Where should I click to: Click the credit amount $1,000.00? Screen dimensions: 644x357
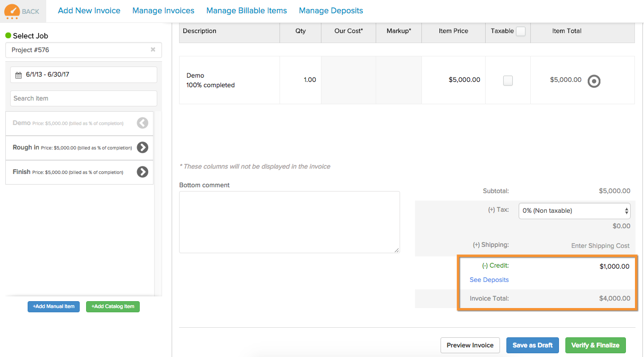(614, 267)
